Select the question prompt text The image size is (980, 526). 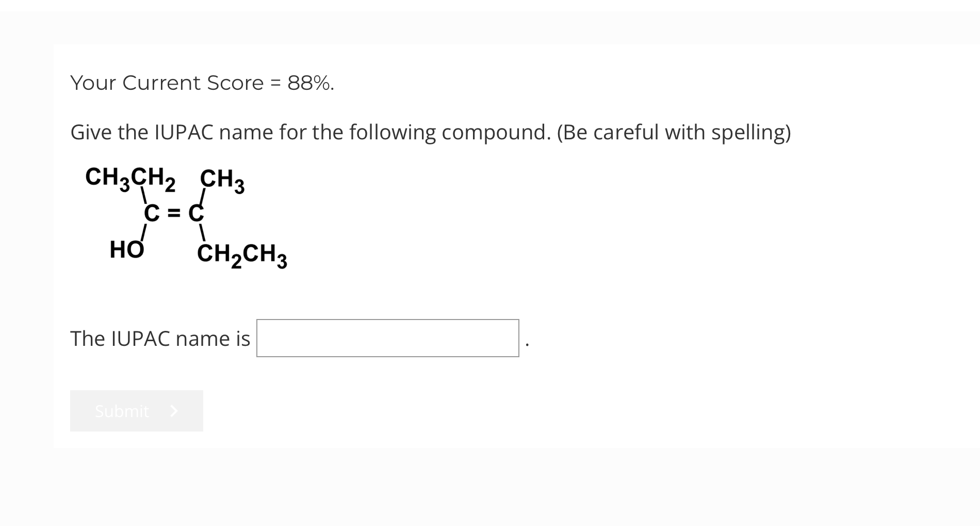[x=431, y=132]
